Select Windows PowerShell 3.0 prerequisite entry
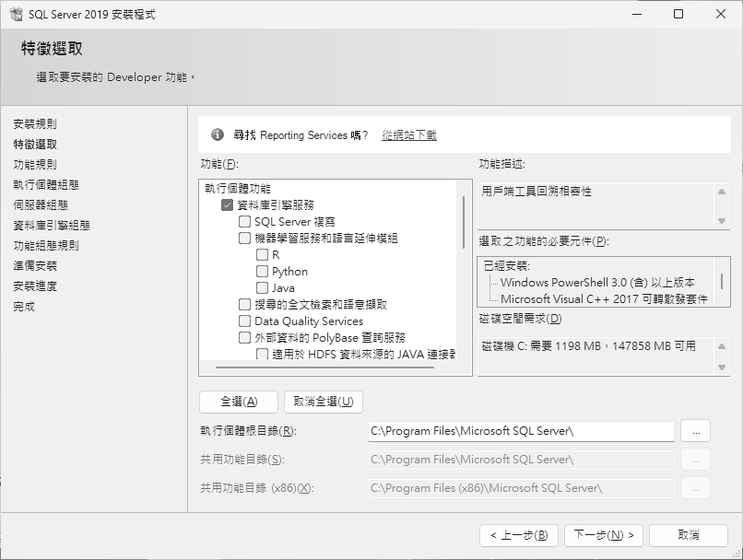Screen dimensions: 743x560 point(597,283)
